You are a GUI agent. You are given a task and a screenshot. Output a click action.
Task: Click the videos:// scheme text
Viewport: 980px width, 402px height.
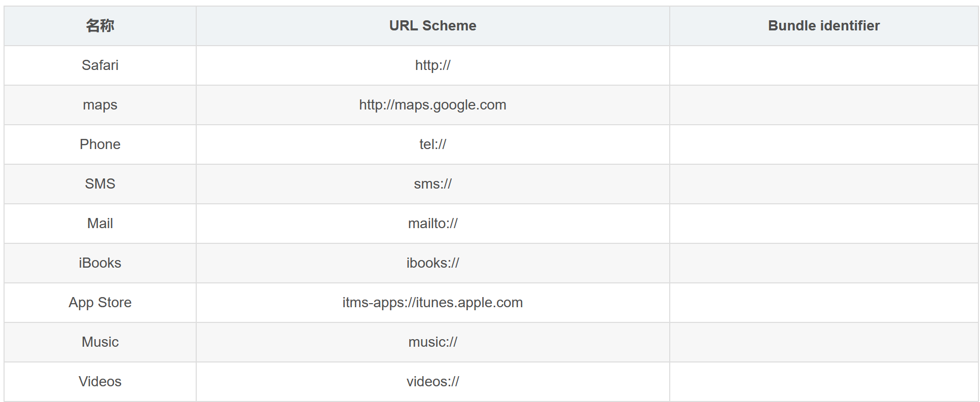[x=432, y=382]
